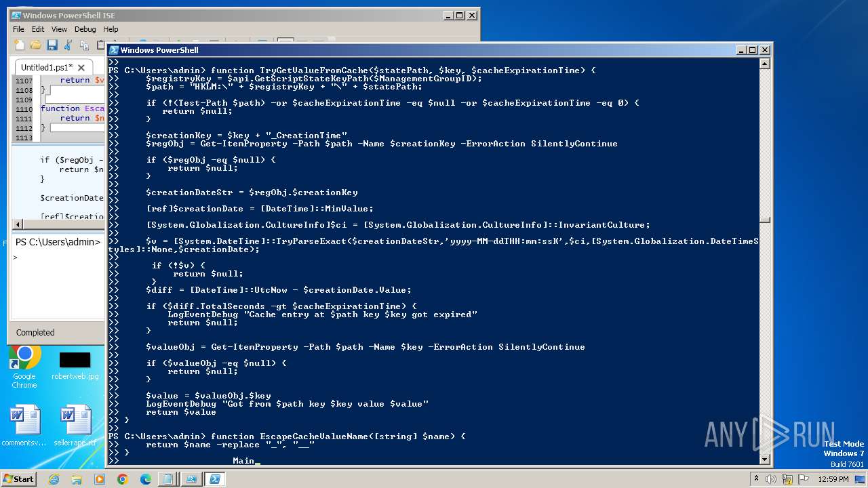Image resolution: width=868 pixels, height=488 pixels.
Task: Click the PowerShell console scrollbar thumb
Action: click(x=765, y=220)
